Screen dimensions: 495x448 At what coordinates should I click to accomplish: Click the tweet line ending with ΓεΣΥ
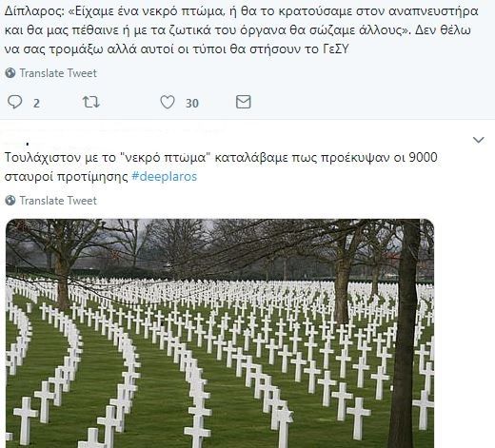tap(177, 49)
